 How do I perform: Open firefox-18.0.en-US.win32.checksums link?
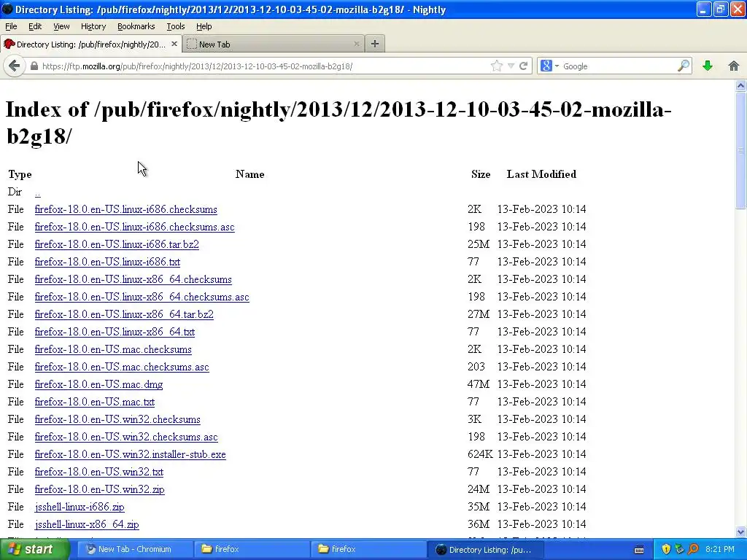point(117,419)
